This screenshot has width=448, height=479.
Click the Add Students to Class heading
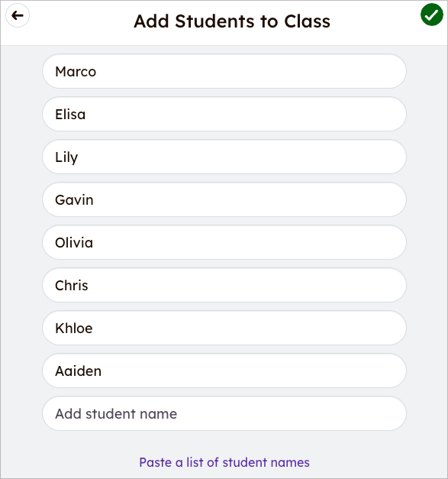point(232,21)
